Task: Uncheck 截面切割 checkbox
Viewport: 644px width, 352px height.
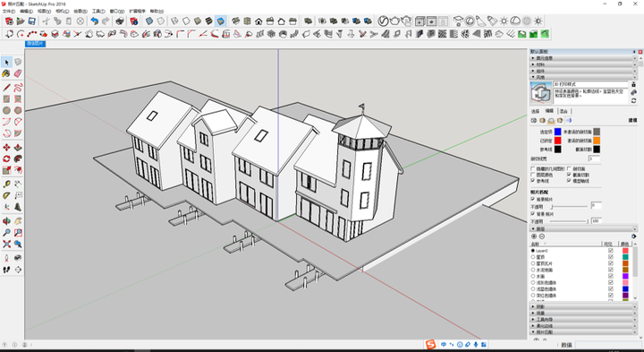Action: (x=569, y=175)
